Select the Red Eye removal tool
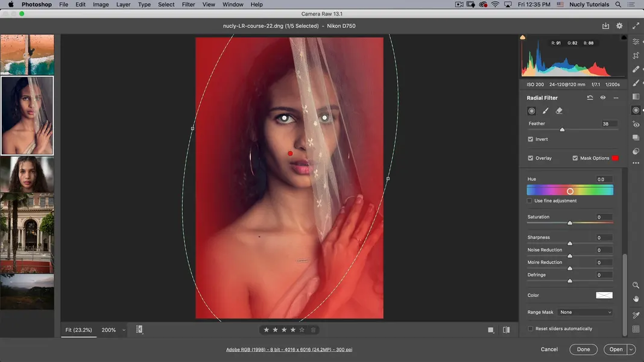Screen dimensions: 644x362 (x=636, y=124)
